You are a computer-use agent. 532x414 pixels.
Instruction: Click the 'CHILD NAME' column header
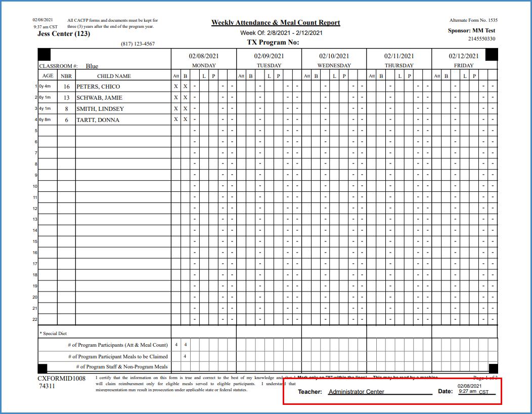114,76
